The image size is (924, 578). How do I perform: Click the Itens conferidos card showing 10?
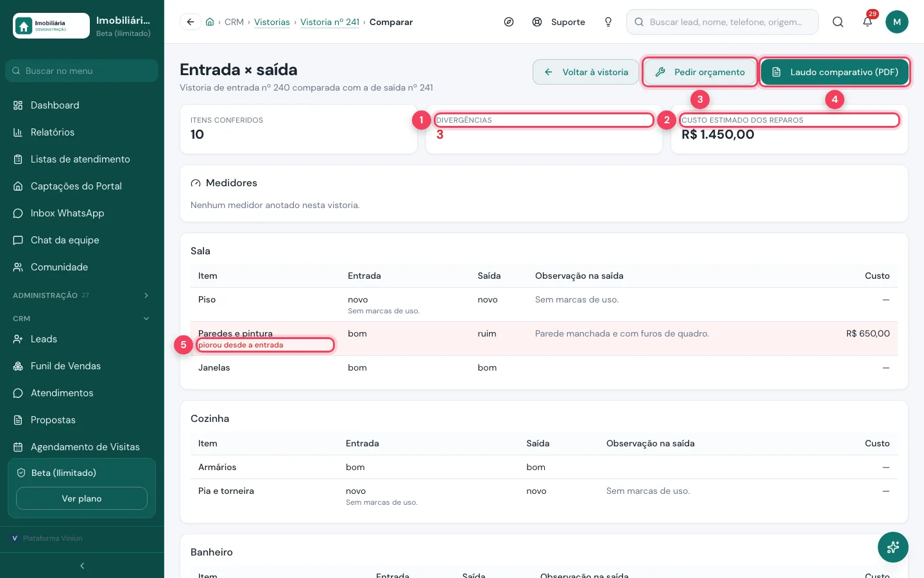[x=298, y=129]
